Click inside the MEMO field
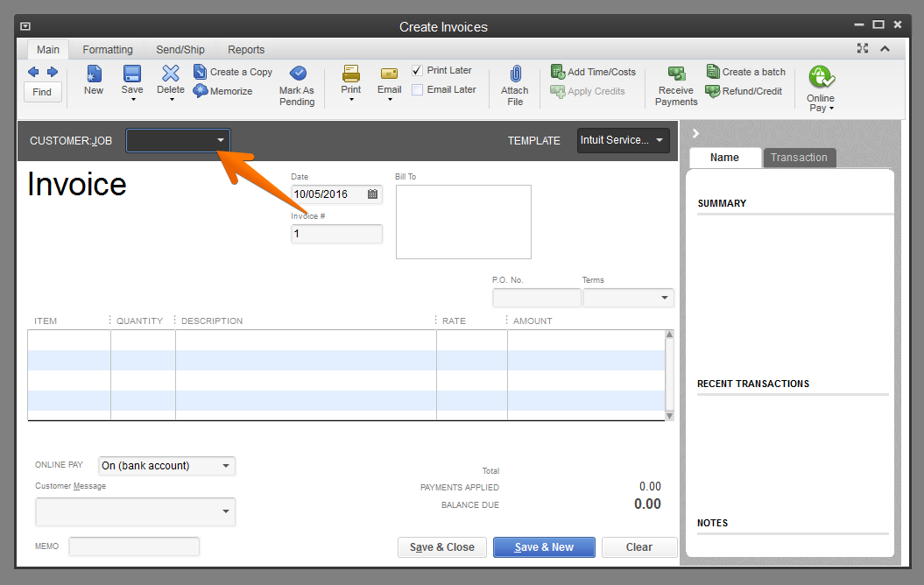924x585 pixels. pos(133,546)
